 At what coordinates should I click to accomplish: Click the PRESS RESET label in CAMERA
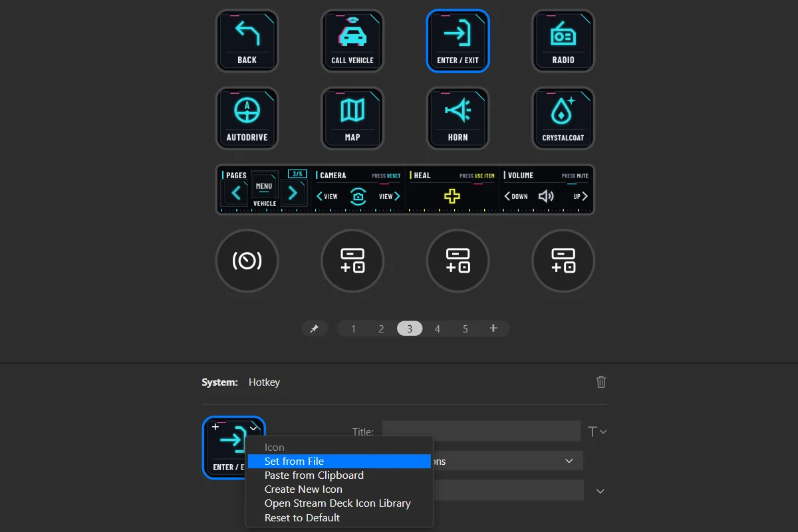[386, 176]
